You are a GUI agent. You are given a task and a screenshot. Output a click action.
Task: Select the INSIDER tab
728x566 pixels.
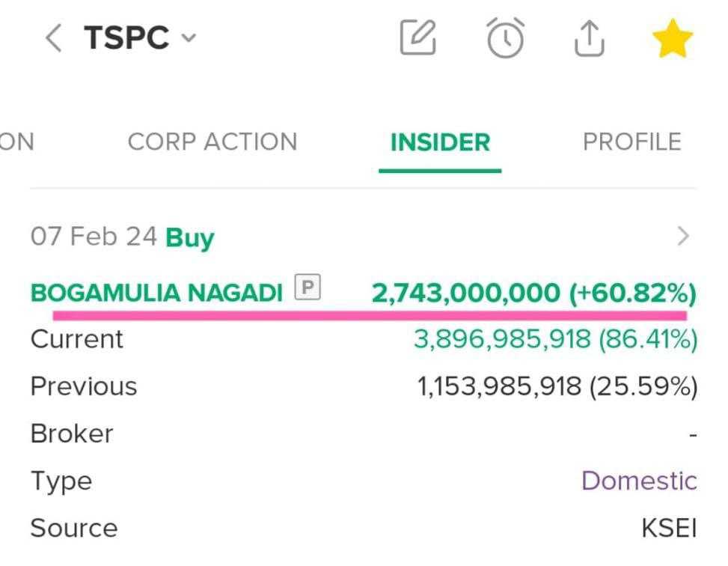440,141
